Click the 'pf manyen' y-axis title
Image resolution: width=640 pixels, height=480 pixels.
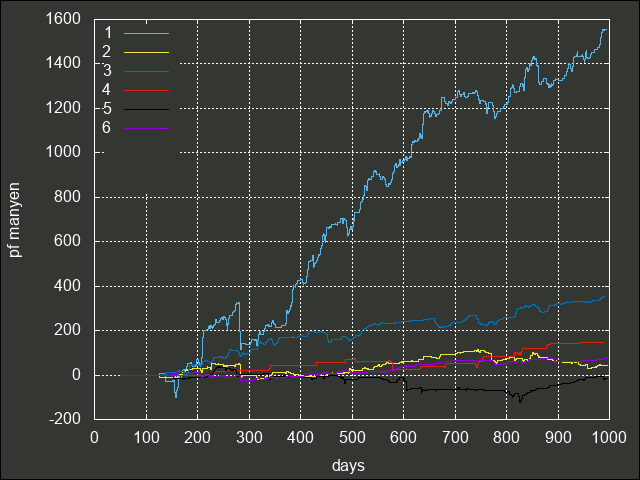14,220
